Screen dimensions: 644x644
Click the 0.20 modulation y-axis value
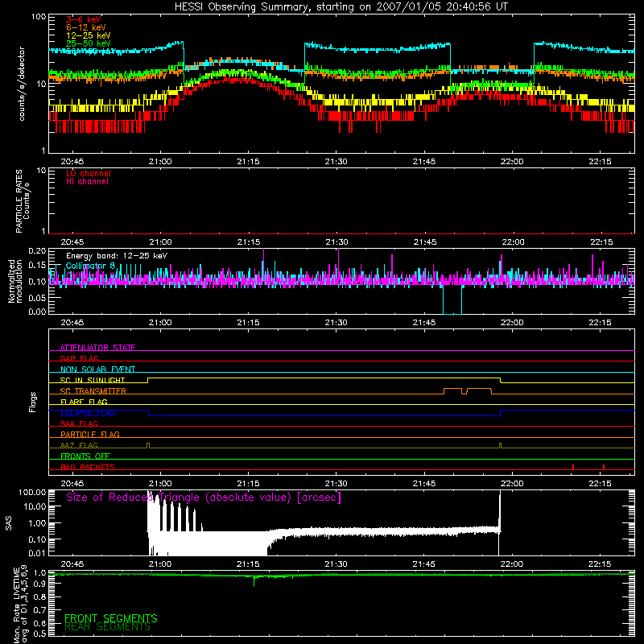tap(37, 251)
